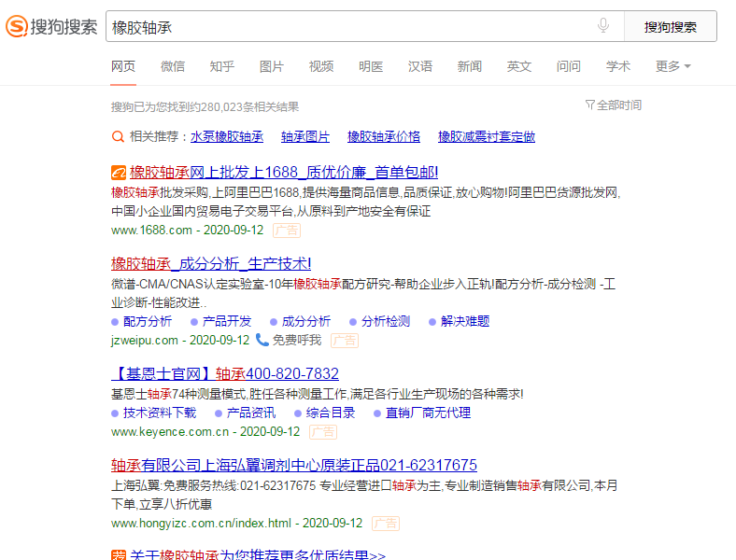The width and height of the screenshot is (736, 560).
Task: Open the 橡胶轴承价格 related suggestion link
Action: click(384, 136)
